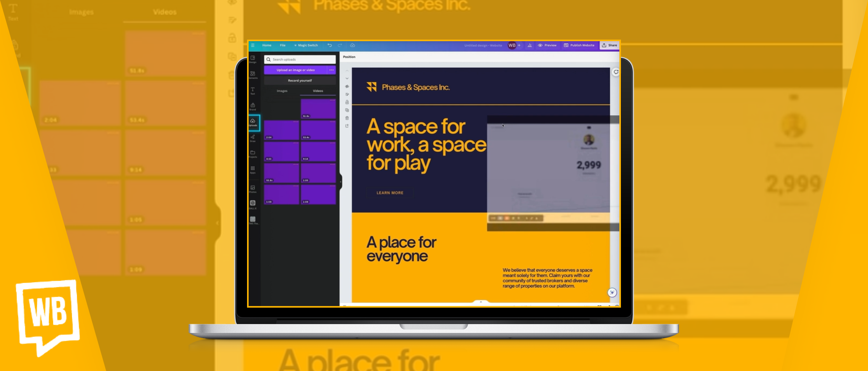Collapse the uploads side panel handle

[x=341, y=182]
